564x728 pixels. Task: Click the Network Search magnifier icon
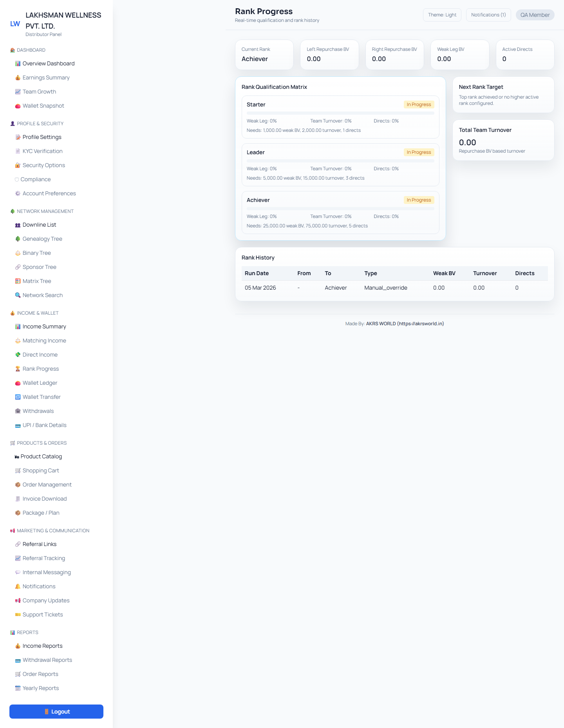pyautogui.click(x=18, y=295)
